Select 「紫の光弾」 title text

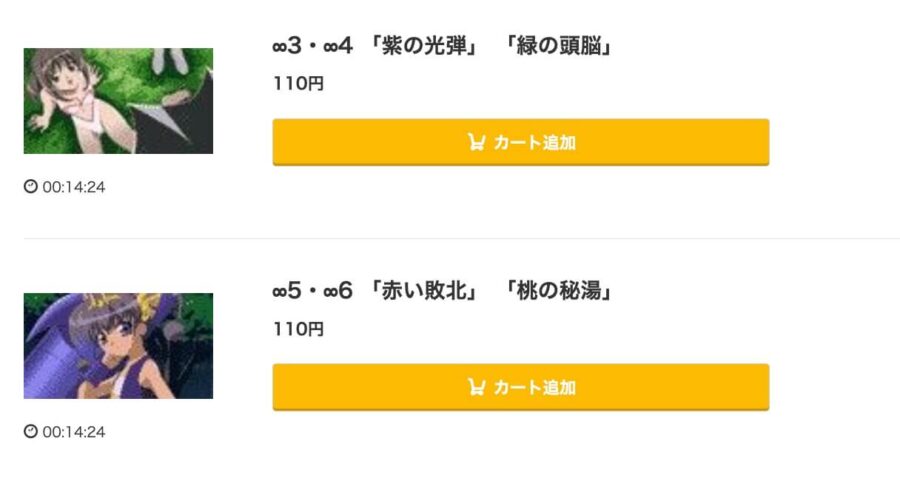424,45
